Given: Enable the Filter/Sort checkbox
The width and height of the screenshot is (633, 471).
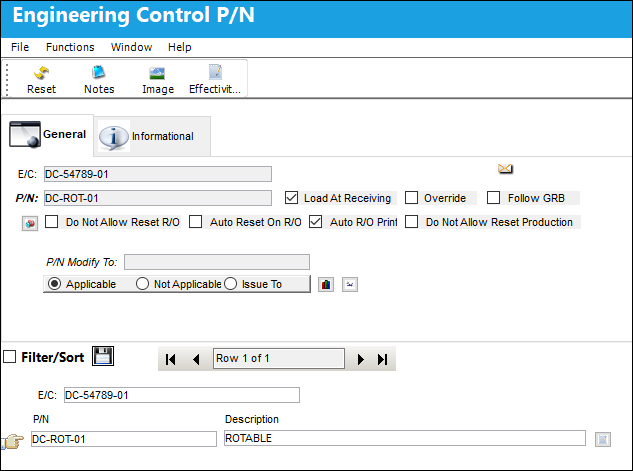Looking at the screenshot, I should [x=10, y=357].
